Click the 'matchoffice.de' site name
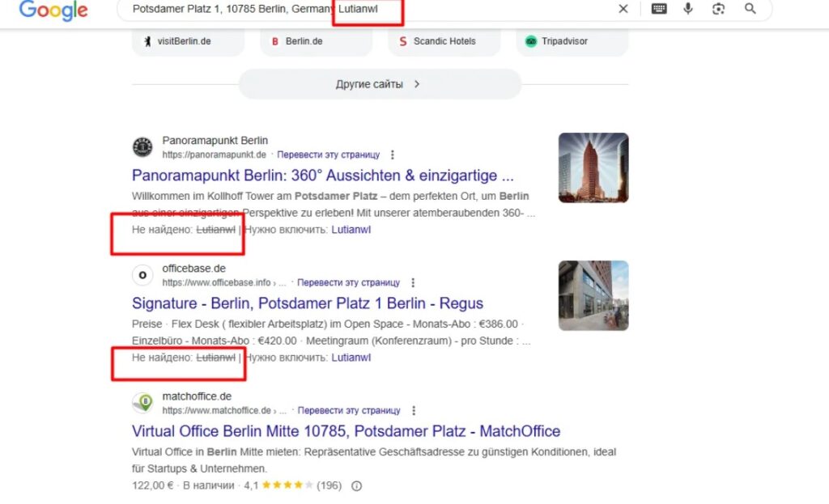 (197, 396)
